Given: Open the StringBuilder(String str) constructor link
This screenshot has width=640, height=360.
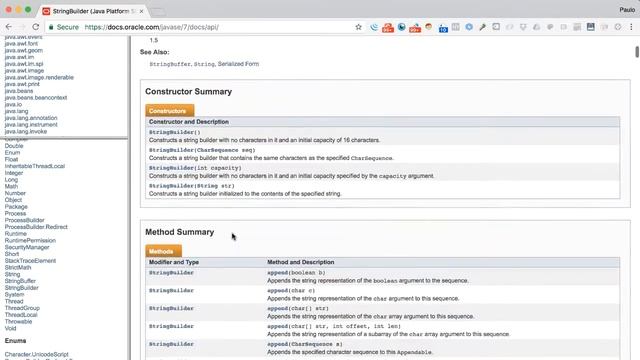Looking at the screenshot, I should [191, 186].
